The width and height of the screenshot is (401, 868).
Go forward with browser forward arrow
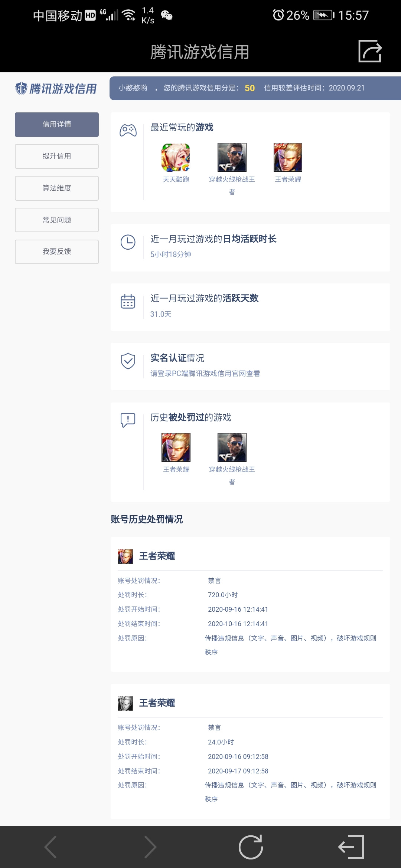tap(150, 847)
